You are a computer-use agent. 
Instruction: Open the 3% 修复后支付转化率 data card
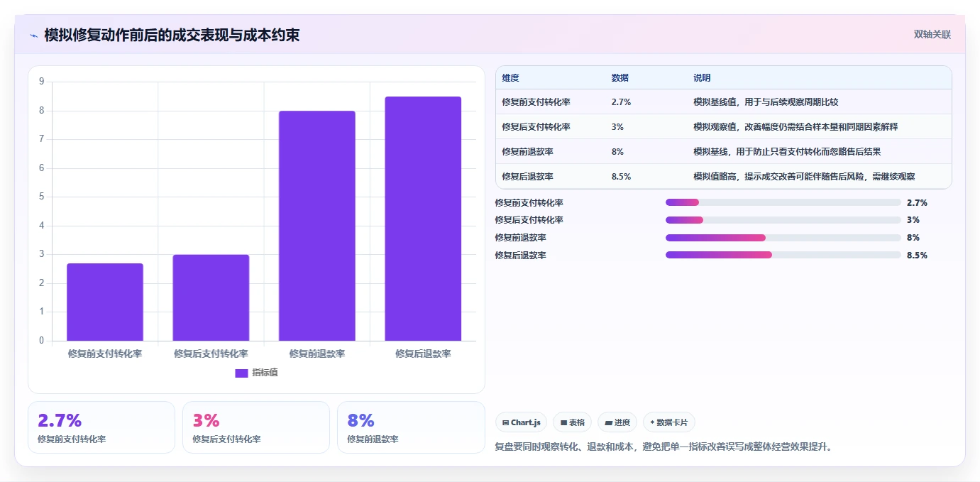[256, 427]
